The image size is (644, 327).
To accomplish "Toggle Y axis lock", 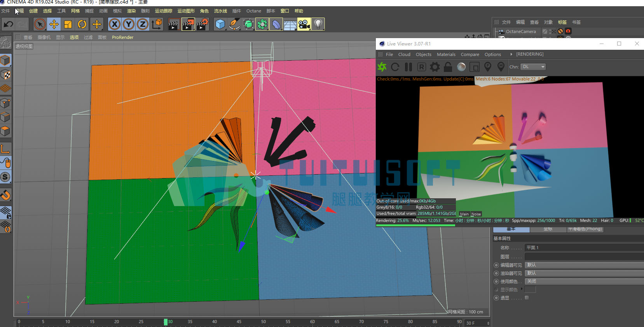I will pos(129,24).
